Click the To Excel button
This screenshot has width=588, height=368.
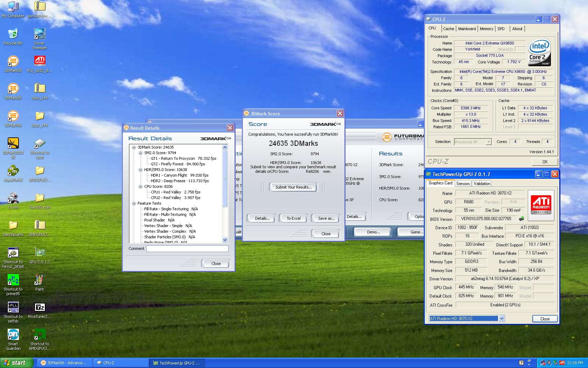click(294, 218)
